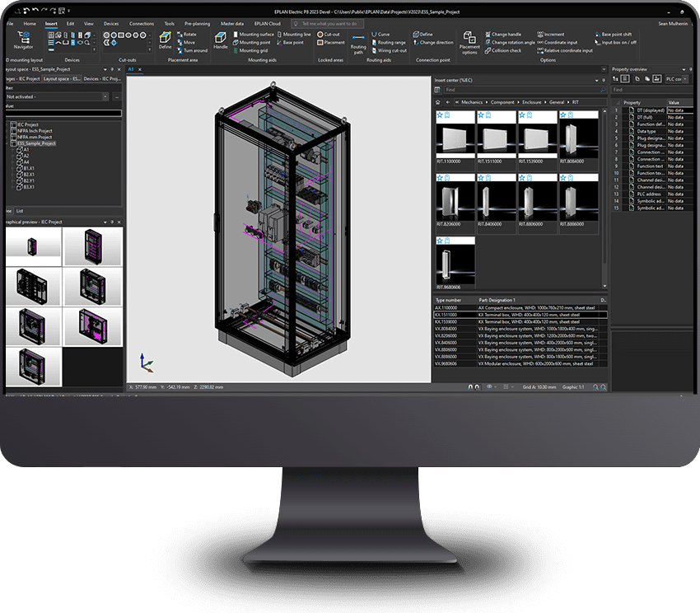Open Graphical preview panel menu arrow

coord(105,222)
